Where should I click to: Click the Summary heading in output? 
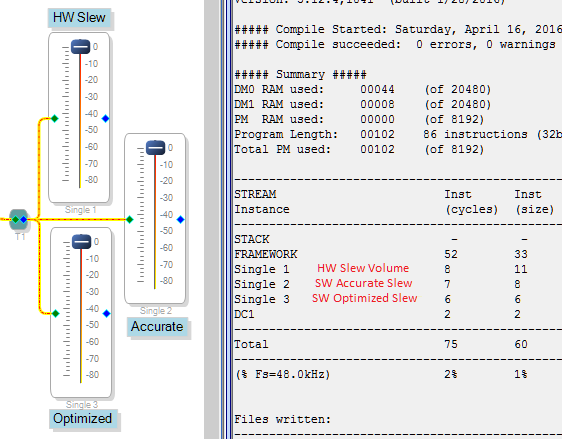[x=300, y=75]
